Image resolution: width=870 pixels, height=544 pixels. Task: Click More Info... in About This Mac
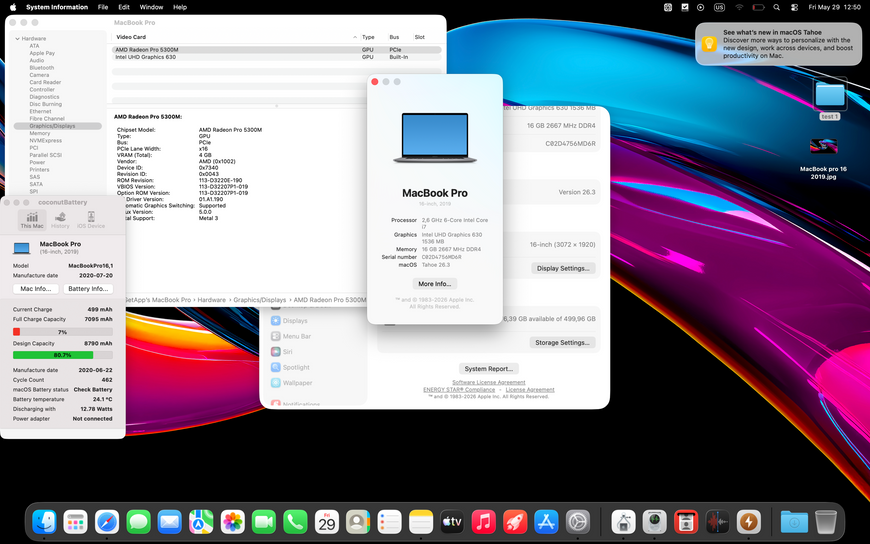click(x=434, y=284)
